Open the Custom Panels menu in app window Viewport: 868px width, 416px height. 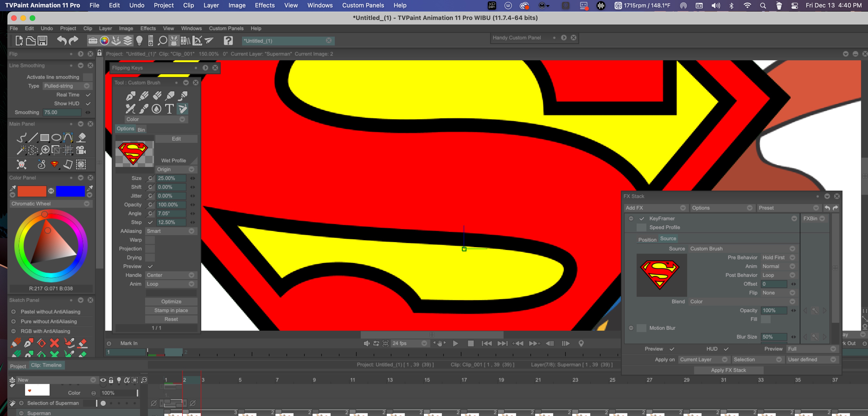(x=226, y=28)
